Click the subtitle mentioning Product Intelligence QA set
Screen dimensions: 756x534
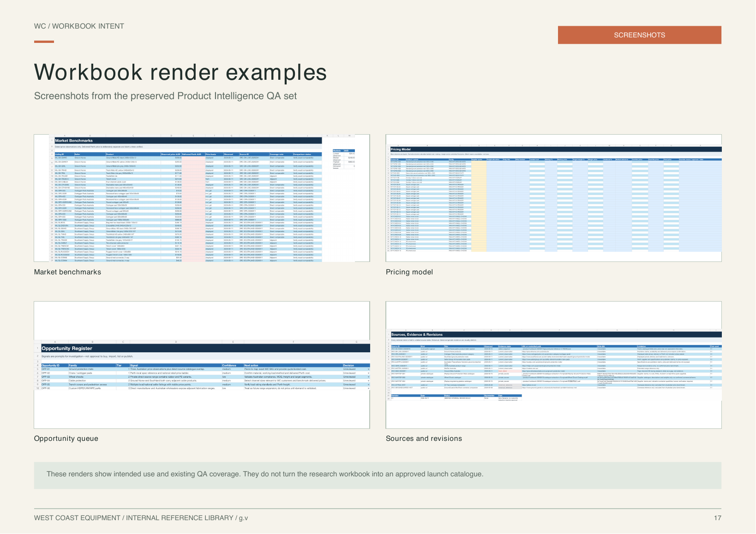click(x=165, y=96)
